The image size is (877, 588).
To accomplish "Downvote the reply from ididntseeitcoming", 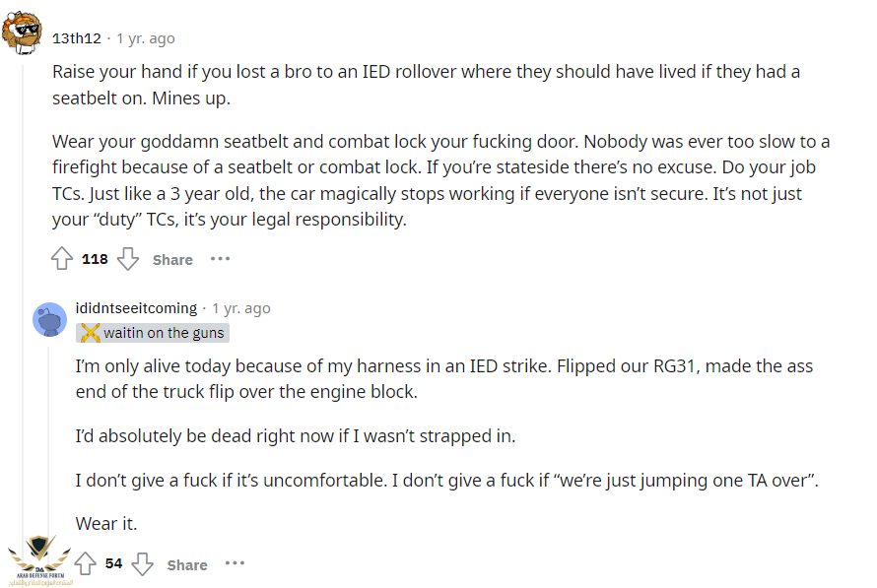I will pyautogui.click(x=143, y=564).
